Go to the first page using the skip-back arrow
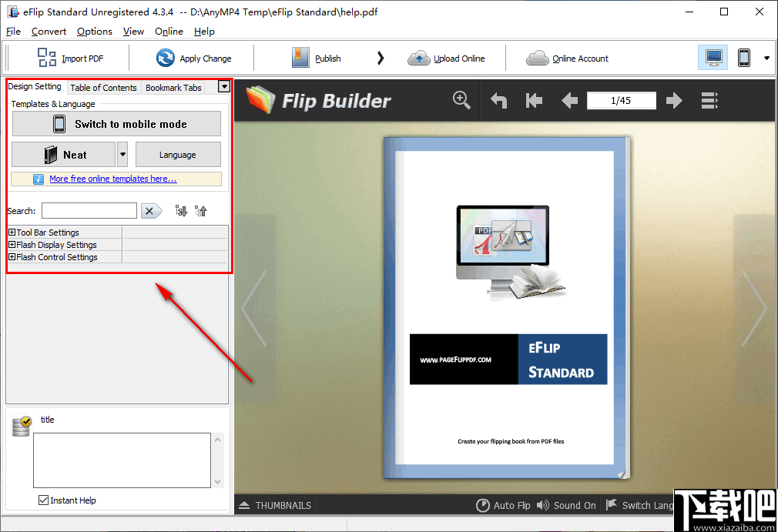The width and height of the screenshot is (778, 532). click(534, 100)
